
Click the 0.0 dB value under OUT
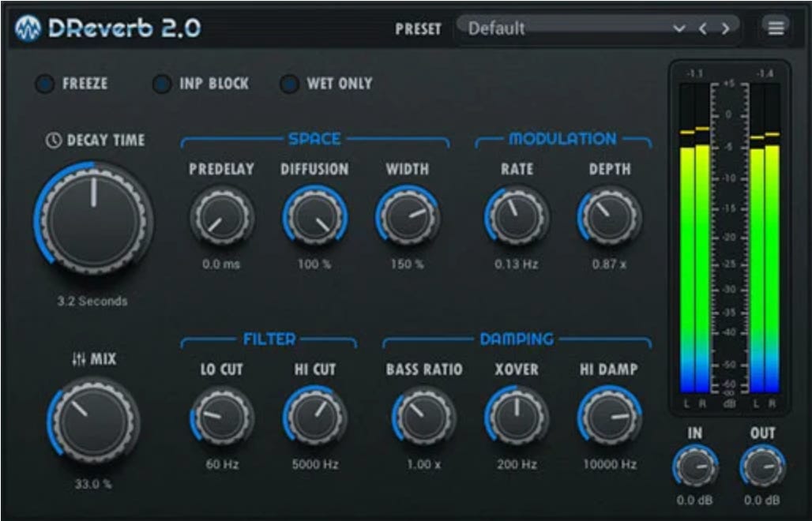click(762, 500)
